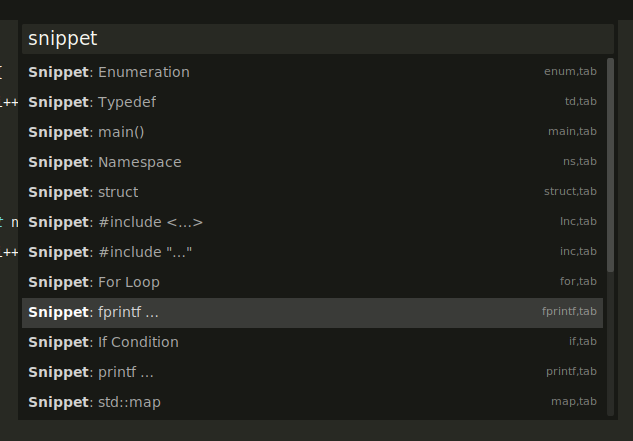This screenshot has height=441, width=633.
Task: Select the highlighted Snippet: fprintf entry
Action: pos(94,312)
